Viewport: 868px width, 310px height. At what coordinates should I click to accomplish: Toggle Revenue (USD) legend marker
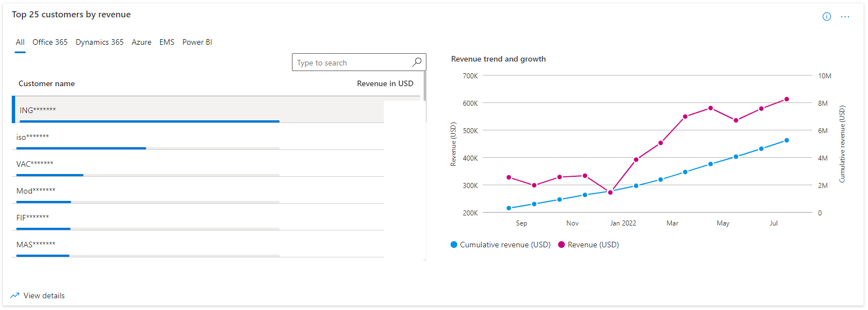(x=561, y=245)
